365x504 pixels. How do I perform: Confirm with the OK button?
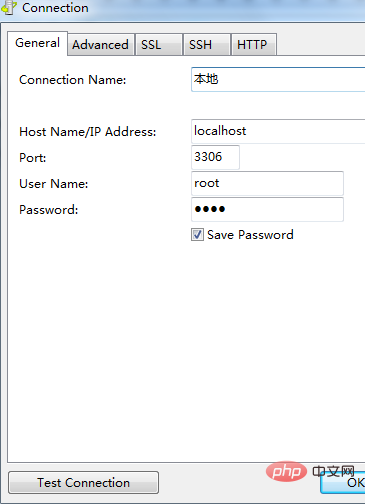(x=343, y=482)
